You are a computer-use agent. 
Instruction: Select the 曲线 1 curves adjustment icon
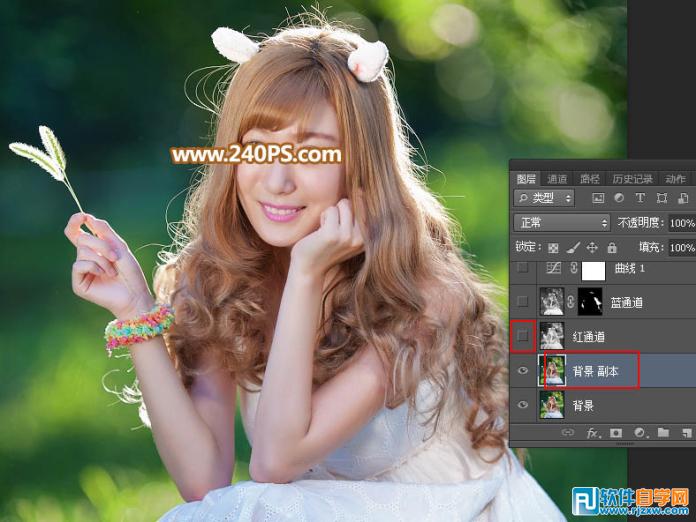coord(553,268)
